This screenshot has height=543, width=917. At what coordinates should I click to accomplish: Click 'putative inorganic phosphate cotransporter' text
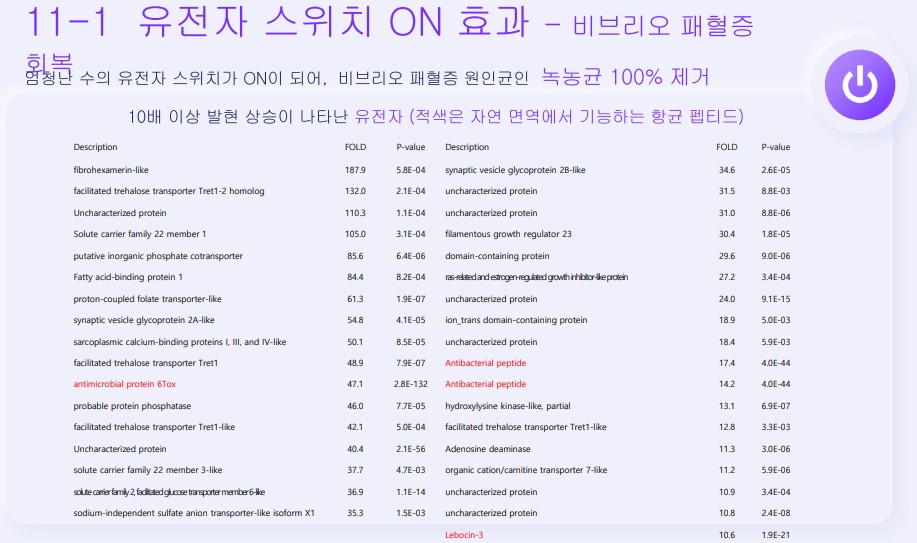158,256
